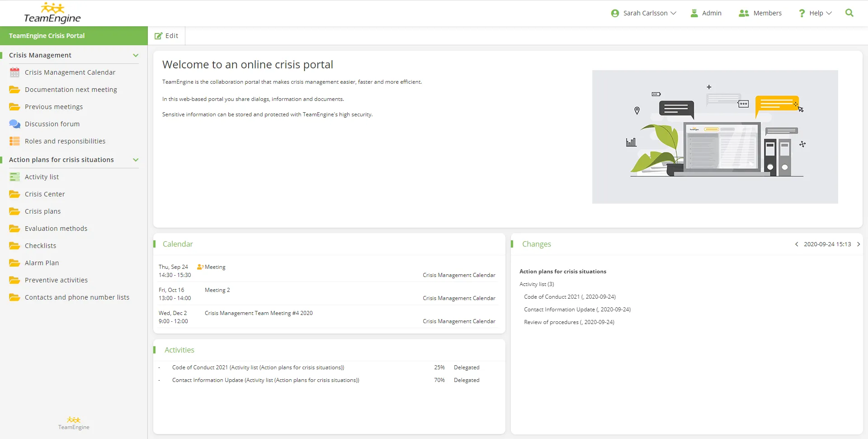Open the Help dropdown menu
Viewport: 868px width, 439px height.
[x=815, y=13]
